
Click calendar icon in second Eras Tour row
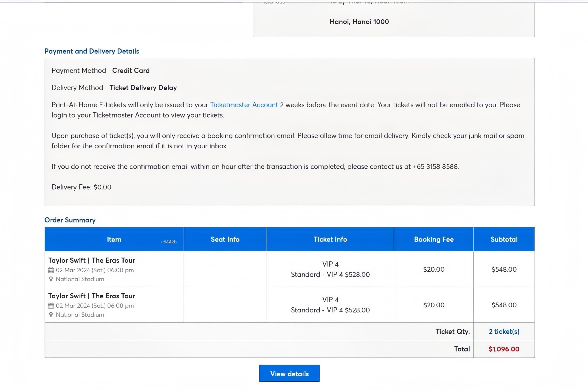tap(51, 306)
